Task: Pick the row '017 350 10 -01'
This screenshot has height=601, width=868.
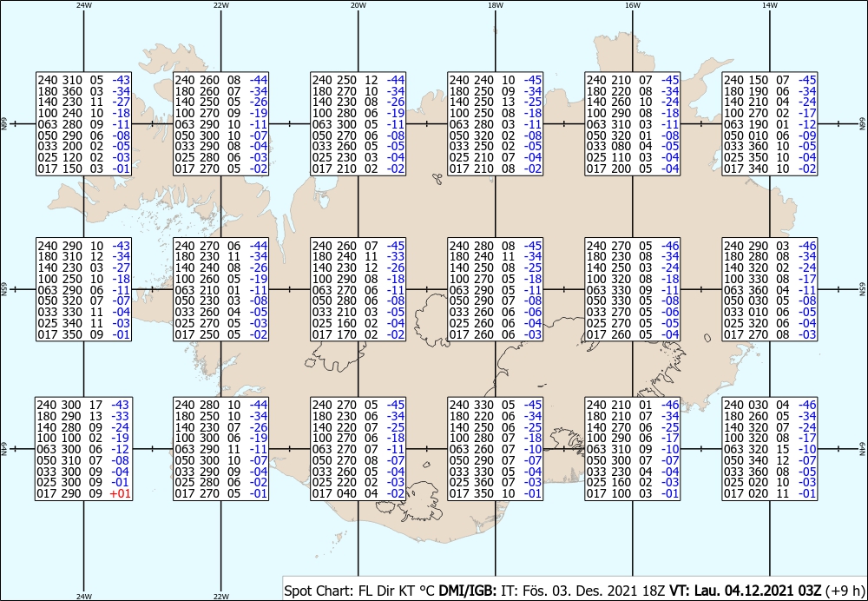Action: tap(496, 493)
